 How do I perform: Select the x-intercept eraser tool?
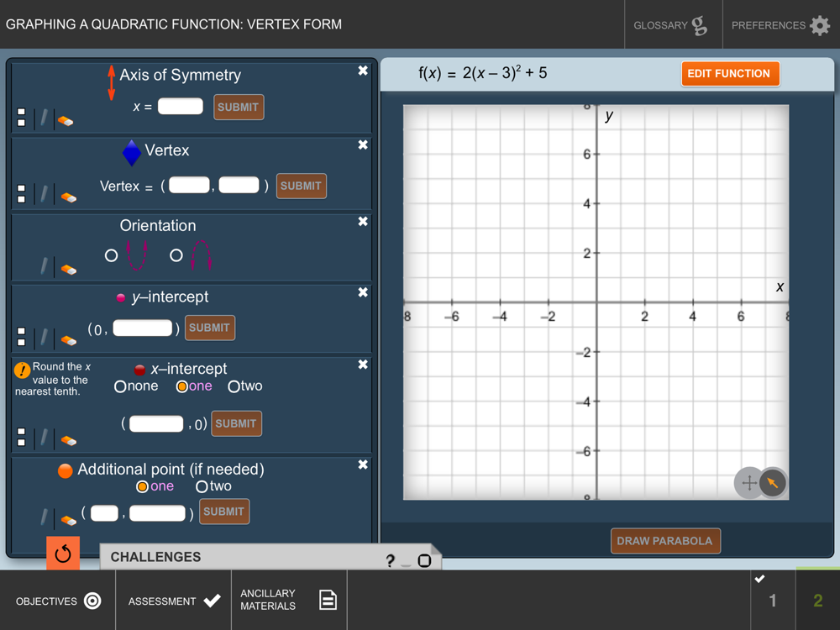69,441
